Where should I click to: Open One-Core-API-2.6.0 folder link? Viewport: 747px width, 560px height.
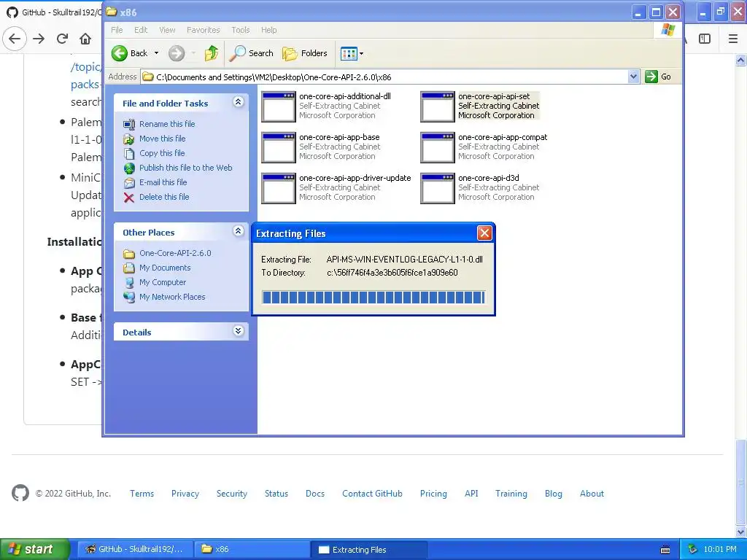pos(175,253)
